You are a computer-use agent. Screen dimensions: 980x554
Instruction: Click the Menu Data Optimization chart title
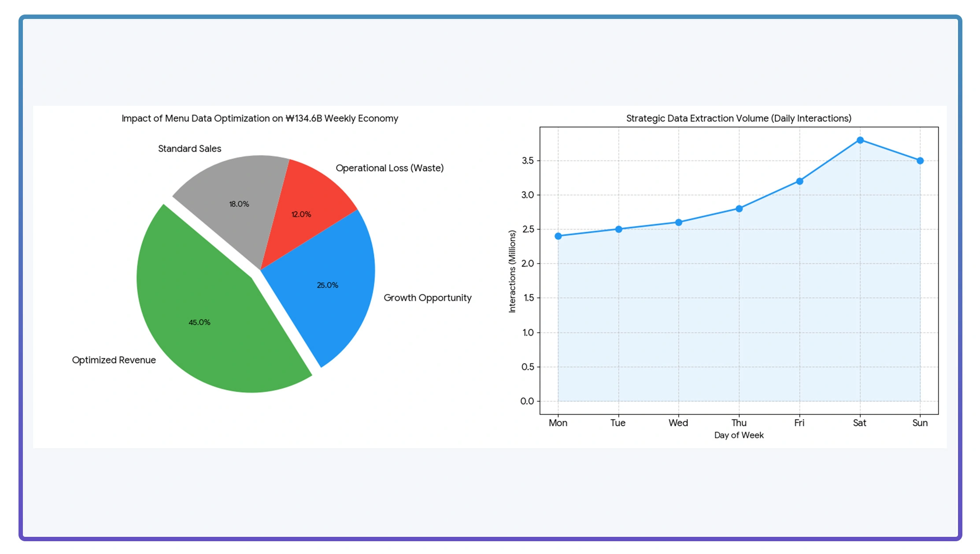tap(259, 119)
